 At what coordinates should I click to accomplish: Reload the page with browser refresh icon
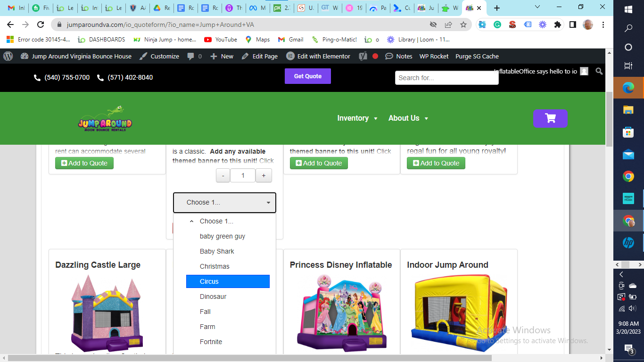(41, 25)
